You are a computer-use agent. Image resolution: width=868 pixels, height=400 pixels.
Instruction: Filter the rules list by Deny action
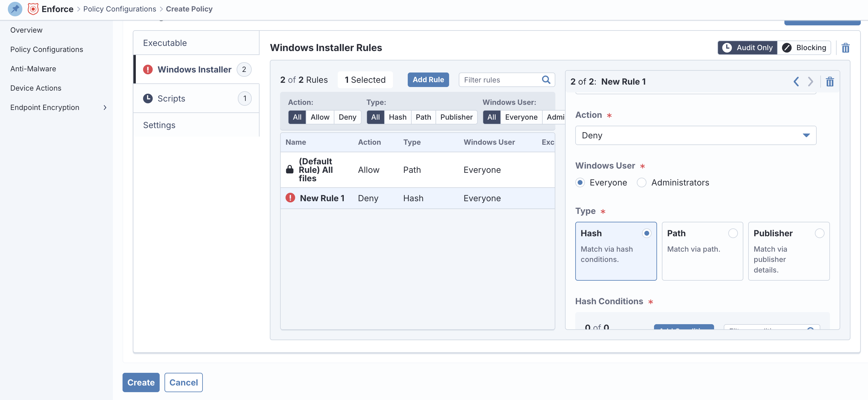pyautogui.click(x=347, y=117)
